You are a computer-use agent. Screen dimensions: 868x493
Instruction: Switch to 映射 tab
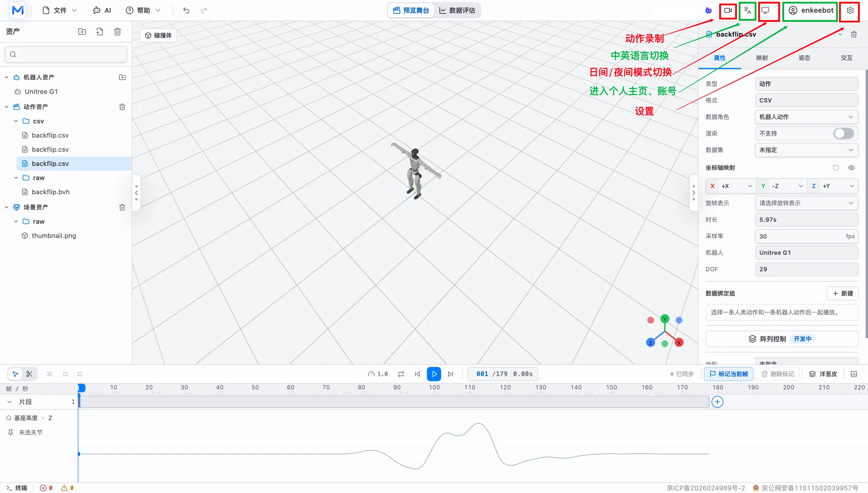762,58
